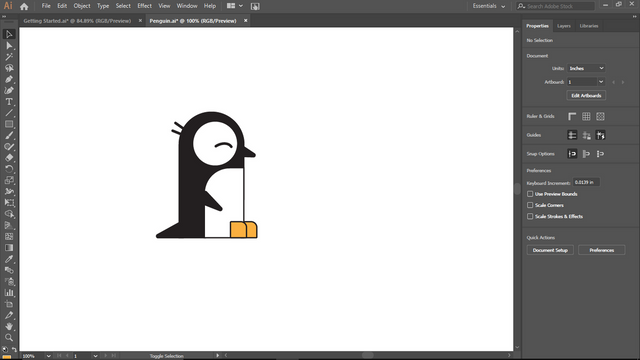Select the Hand tool

(9, 326)
